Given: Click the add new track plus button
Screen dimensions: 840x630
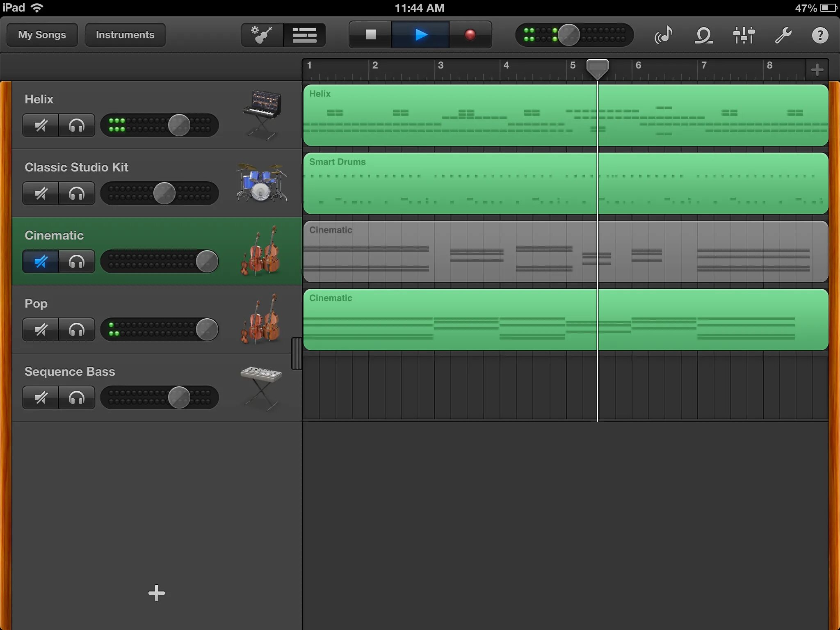Looking at the screenshot, I should coord(157,593).
